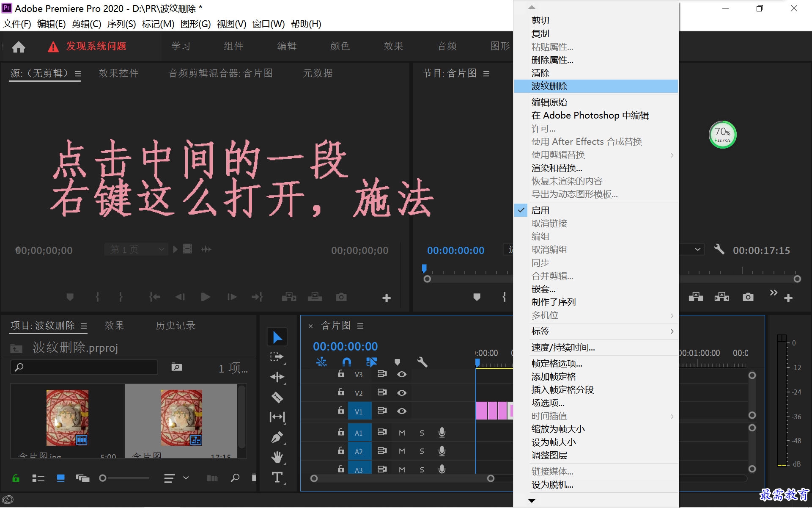Image resolution: width=812 pixels, height=508 pixels.
Task: Click Insert button in Source monitor
Action: coord(289,297)
